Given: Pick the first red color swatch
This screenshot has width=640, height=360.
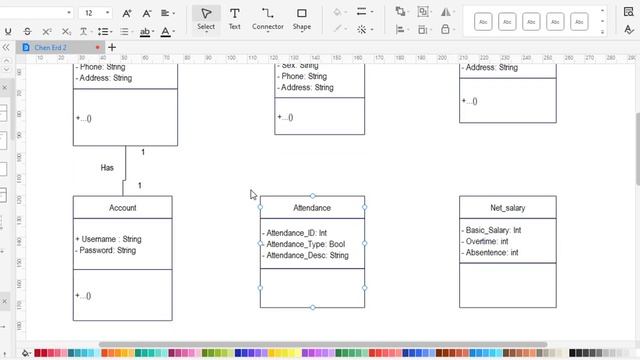Looking at the screenshot, I should click(37, 353).
